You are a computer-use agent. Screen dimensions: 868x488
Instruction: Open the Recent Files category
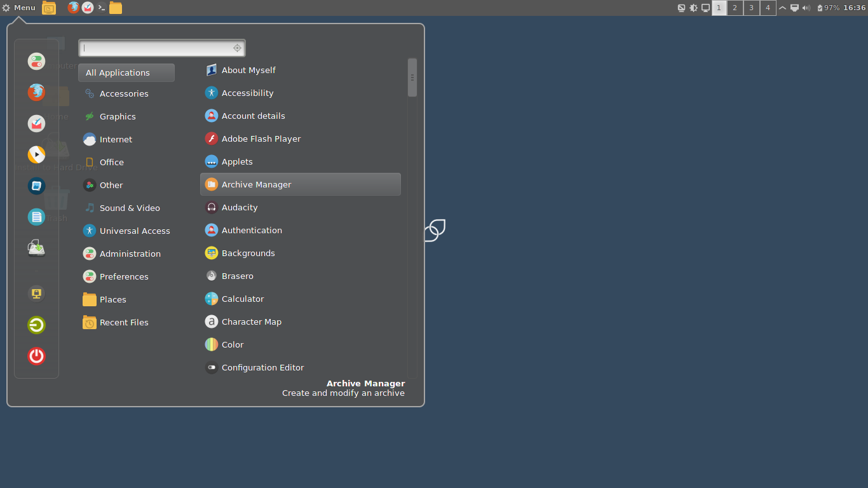click(126, 322)
